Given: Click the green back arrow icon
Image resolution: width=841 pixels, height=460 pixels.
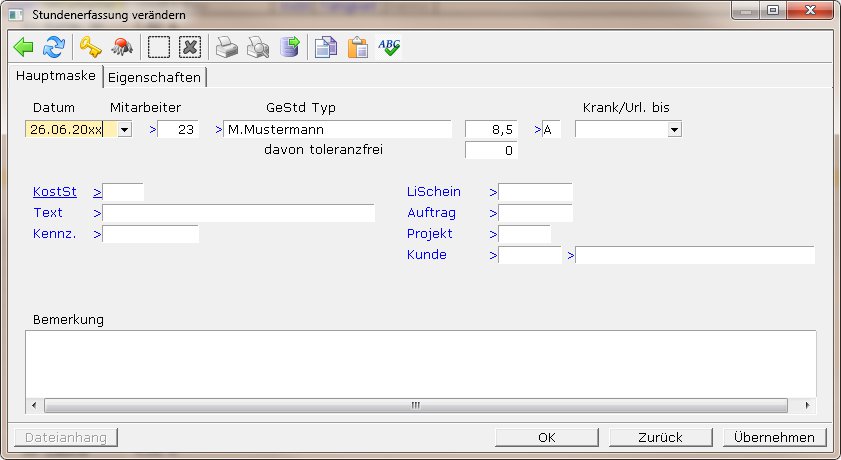Looking at the screenshot, I should click(24, 47).
